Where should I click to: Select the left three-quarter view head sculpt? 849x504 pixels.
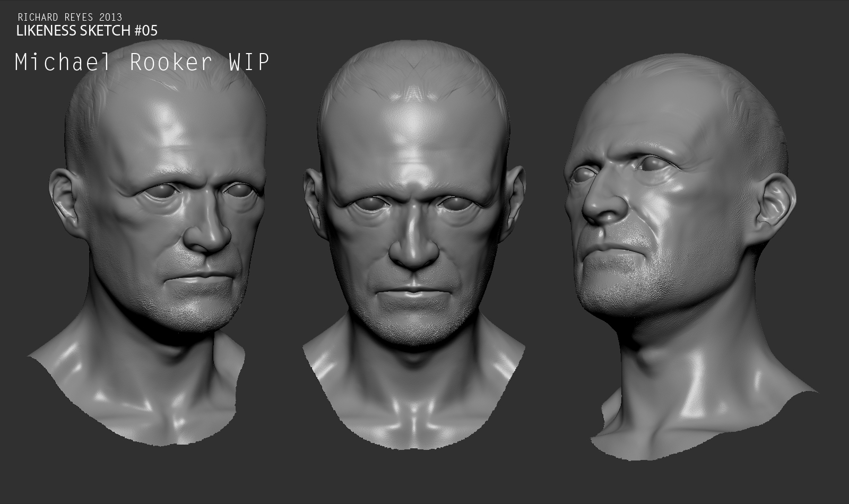(147, 243)
